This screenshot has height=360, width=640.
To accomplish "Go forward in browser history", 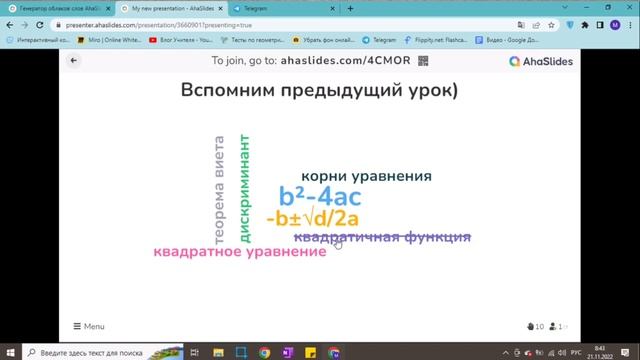I will [24, 25].
